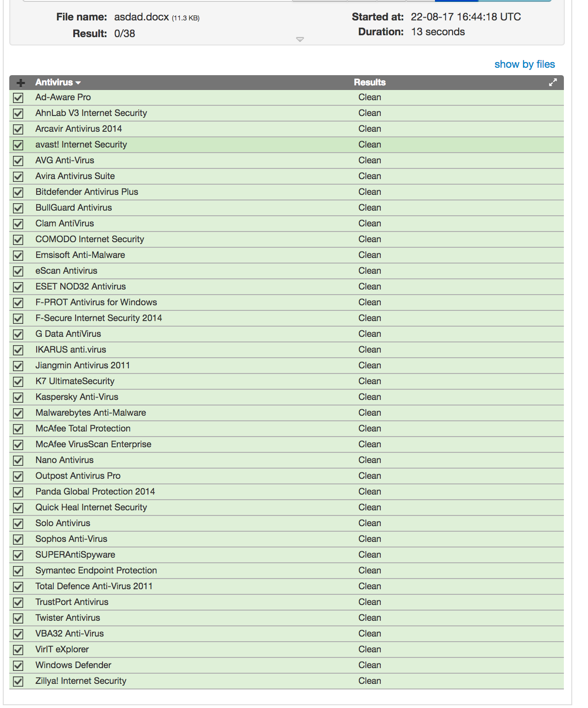Toggle the Windows Defender checkbox
This screenshot has height=708, width=588.
click(18, 665)
